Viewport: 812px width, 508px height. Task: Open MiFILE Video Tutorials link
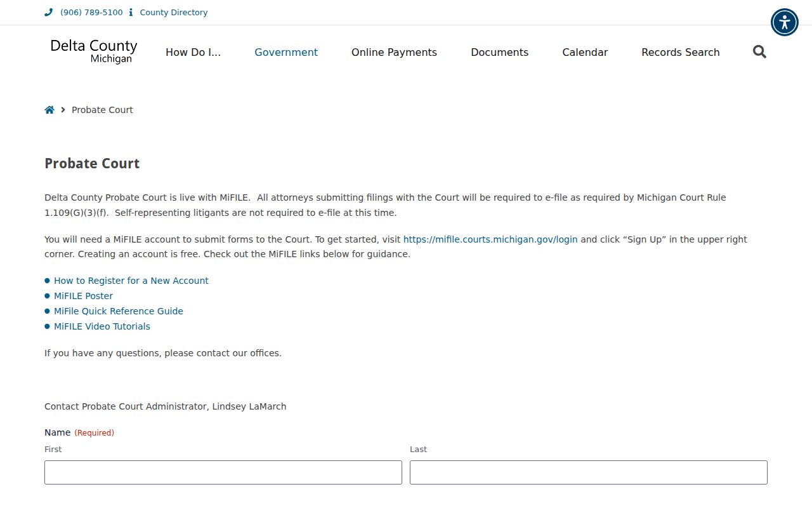pos(102,326)
